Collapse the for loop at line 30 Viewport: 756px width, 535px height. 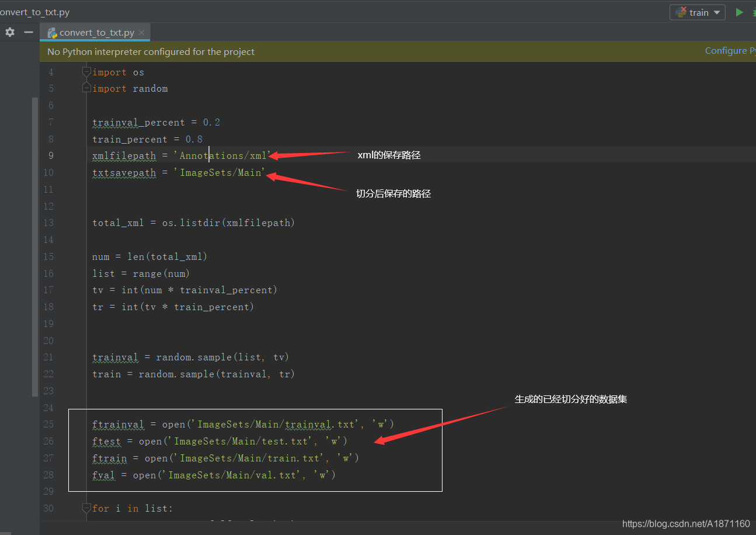tap(86, 508)
